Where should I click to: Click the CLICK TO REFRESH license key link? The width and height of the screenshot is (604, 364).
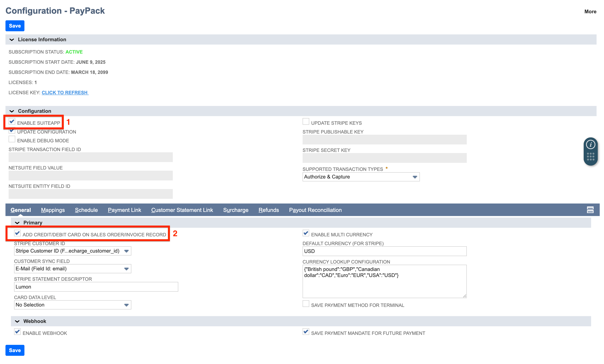pos(65,92)
